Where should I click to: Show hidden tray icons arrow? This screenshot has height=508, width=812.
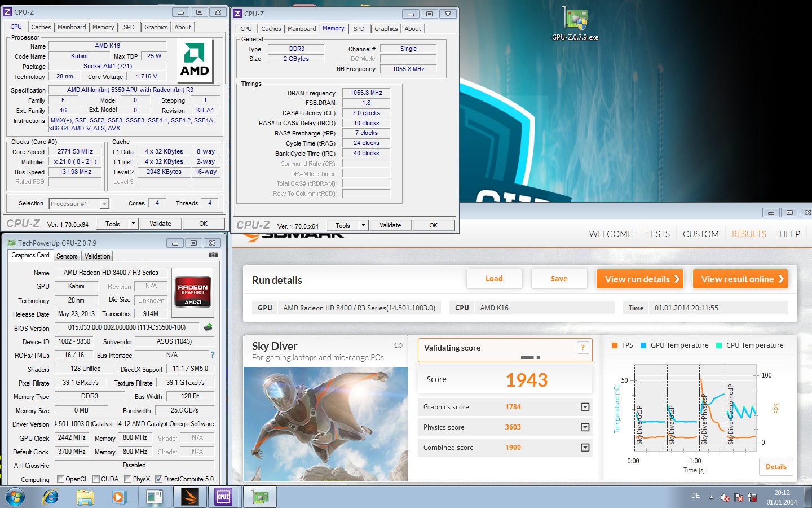pos(711,498)
